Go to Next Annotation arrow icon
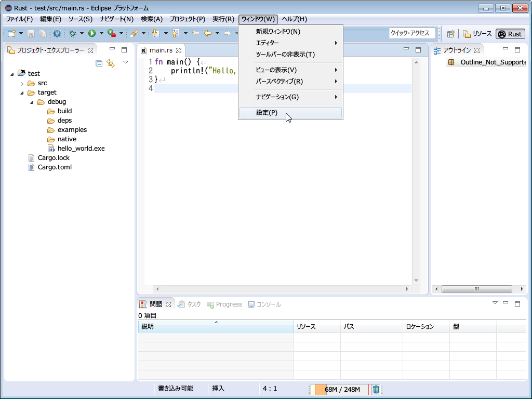The image size is (532, 399). click(x=155, y=33)
